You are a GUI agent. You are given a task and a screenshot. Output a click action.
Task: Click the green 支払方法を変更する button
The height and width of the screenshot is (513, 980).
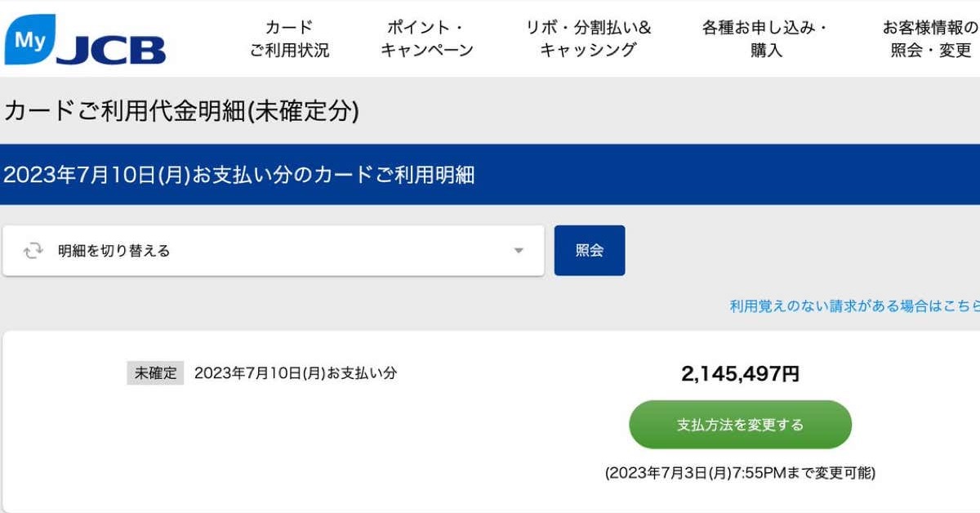[740, 425]
